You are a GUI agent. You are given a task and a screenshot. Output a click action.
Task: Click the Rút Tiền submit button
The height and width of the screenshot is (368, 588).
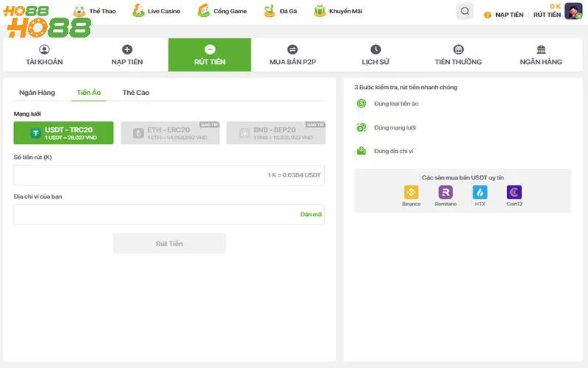point(170,244)
